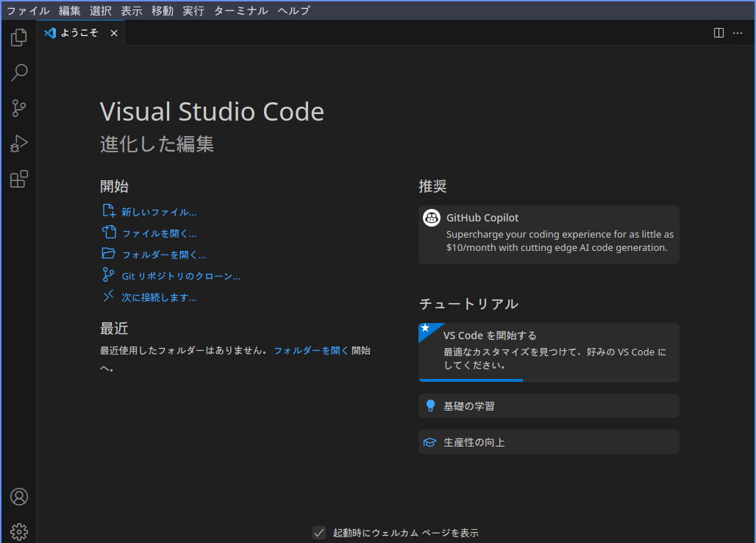Viewport: 756px width, 543px height.
Task: Open the 表示 menu
Action: (131, 10)
